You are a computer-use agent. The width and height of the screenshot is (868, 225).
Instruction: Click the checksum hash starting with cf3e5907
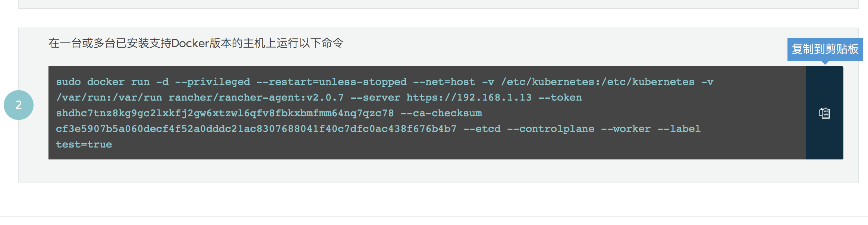coord(256,129)
